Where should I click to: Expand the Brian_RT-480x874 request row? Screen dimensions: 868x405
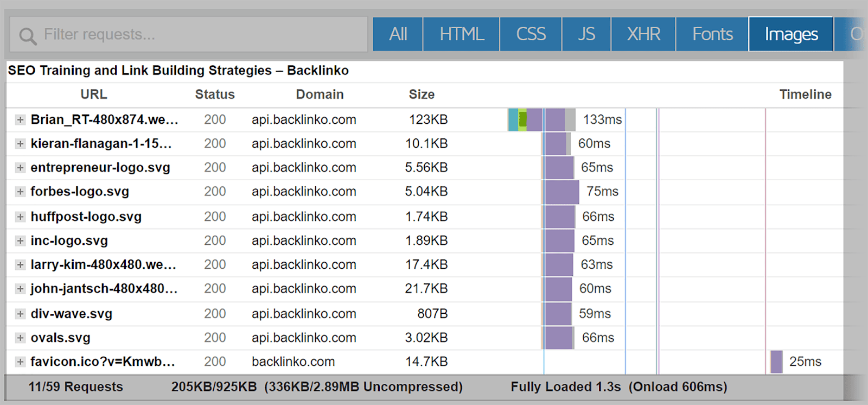click(x=20, y=120)
